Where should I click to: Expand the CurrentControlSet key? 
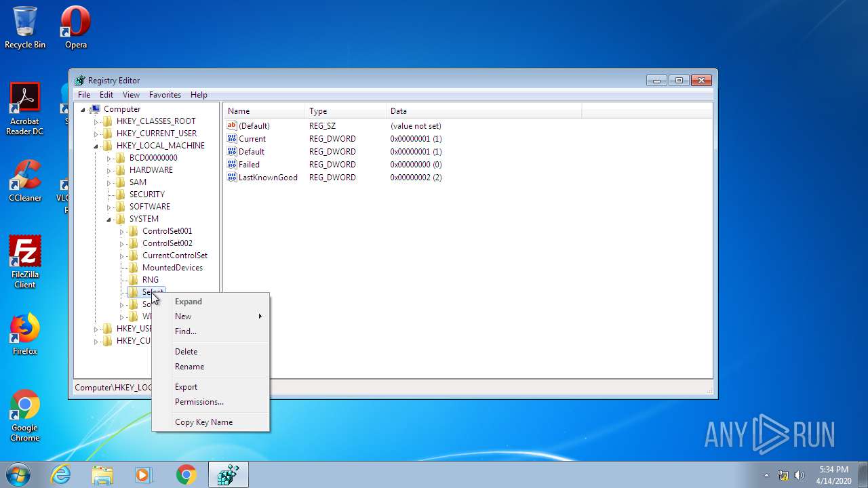[x=121, y=256]
